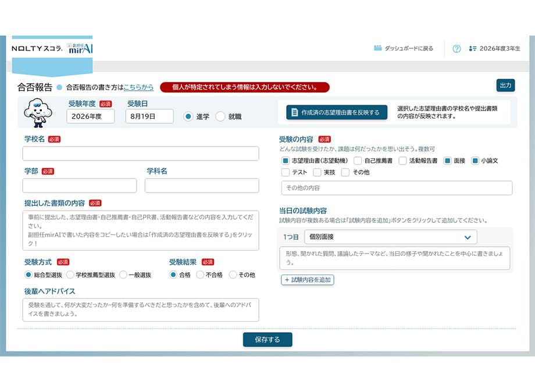Viewport: 535px width, 392px height.
Task: Click the 出力 button
Action: click(505, 85)
